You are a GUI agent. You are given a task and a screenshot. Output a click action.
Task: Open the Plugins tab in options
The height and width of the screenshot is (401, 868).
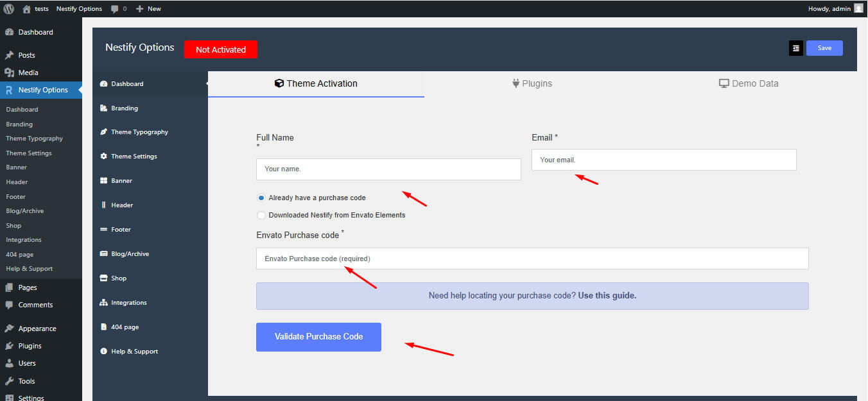(532, 83)
